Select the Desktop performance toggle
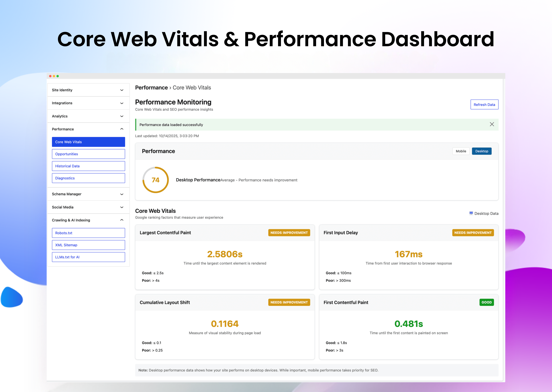The height and width of the screenshot is (392, 552). tap(481, 151)
